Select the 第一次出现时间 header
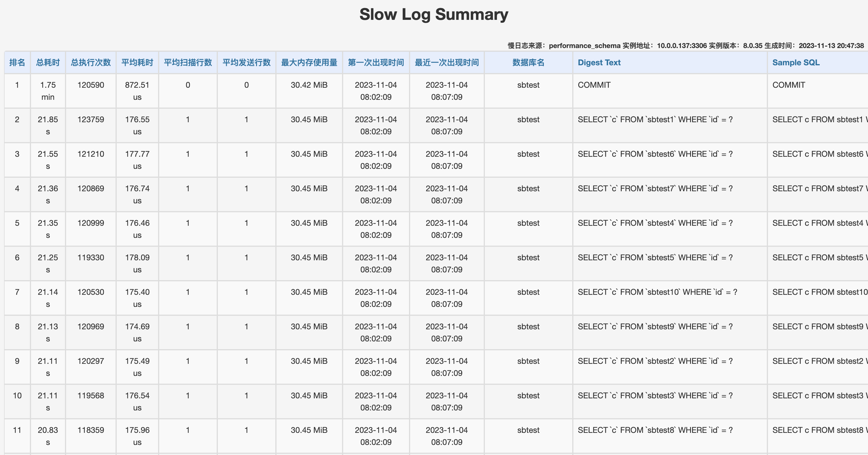This screenshot has height=455, width=868. click(376, 62)
